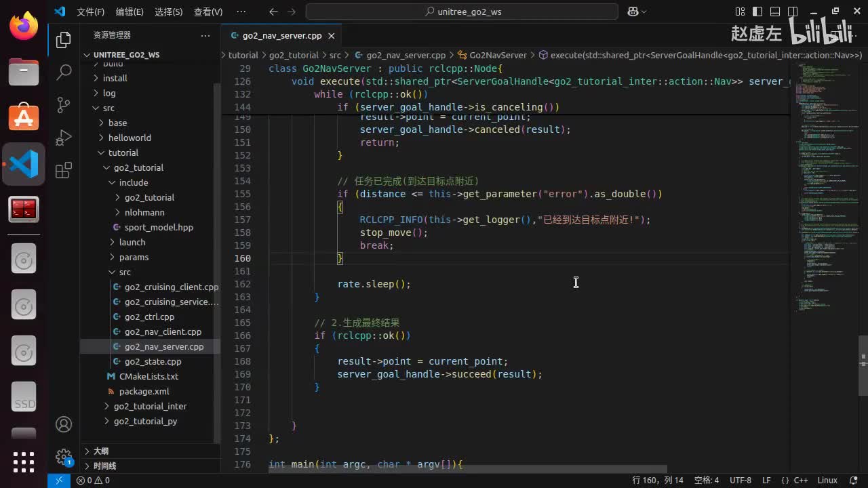The image size is (868, 488).
Task: Collapse the include folder
Action: [x=150, y=182]
